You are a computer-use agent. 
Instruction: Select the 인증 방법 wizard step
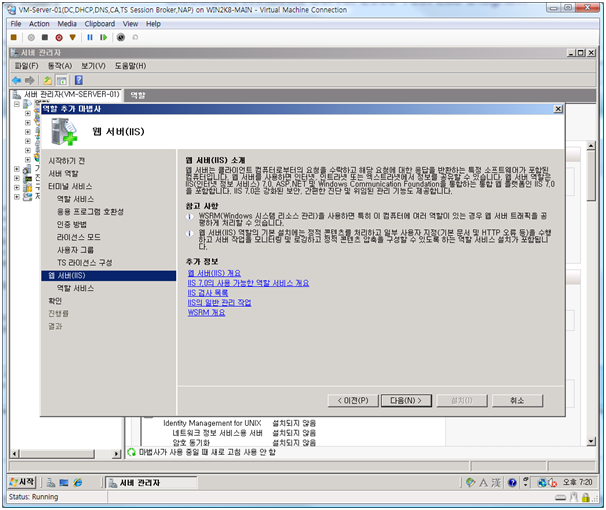[71, 224]
